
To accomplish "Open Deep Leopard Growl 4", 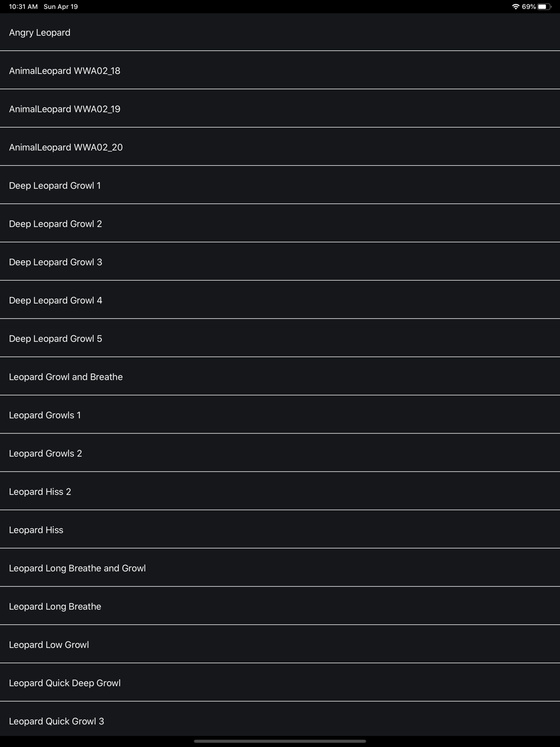I will point(280,300).
